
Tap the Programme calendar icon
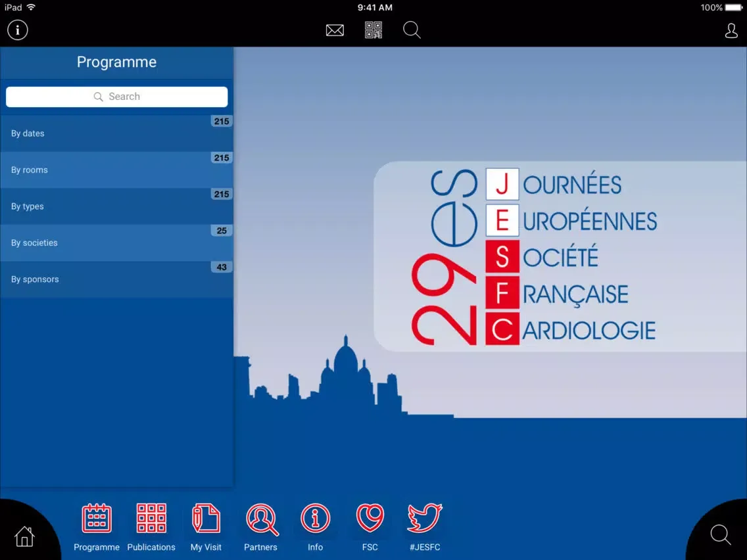click(97, 518)
